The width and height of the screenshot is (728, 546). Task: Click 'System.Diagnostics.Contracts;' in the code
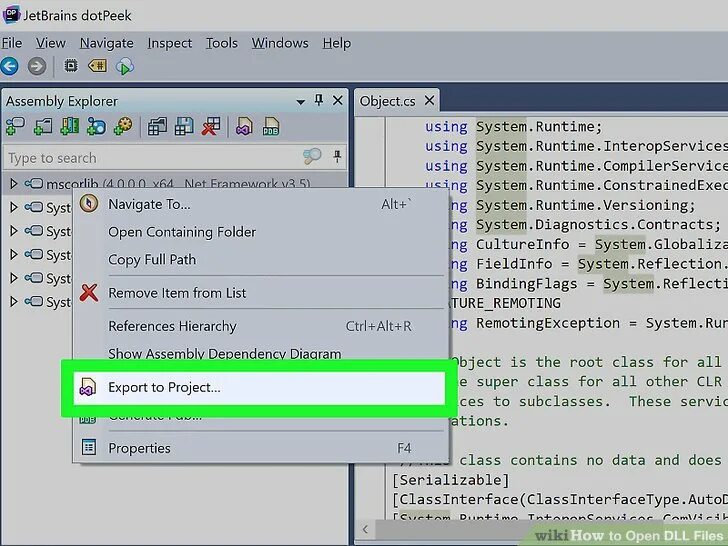point(598,225)
